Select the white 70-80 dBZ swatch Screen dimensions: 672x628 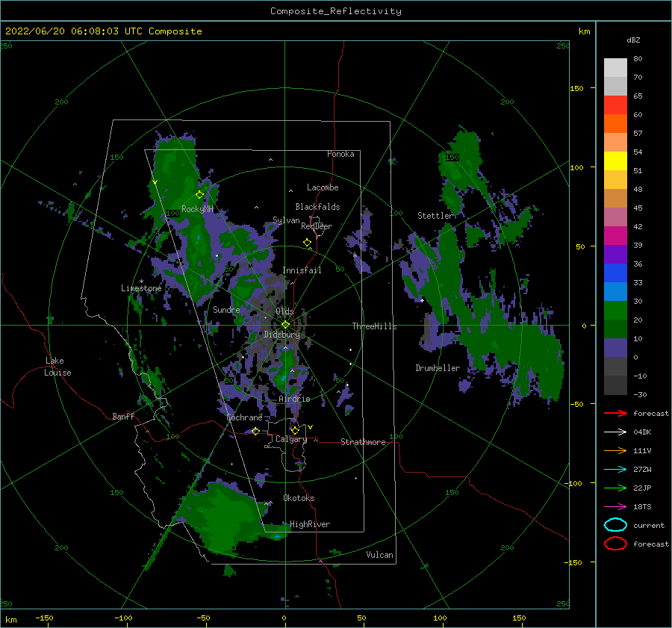click(x=615, y=68)
